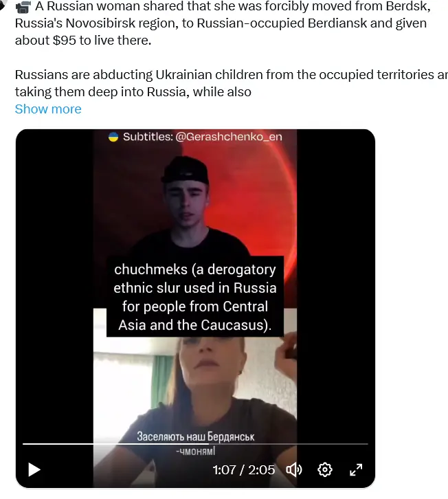This screenshot has width=448, height=499.
Task: Mute the video using the speaker icon
Action: (294, 469)
